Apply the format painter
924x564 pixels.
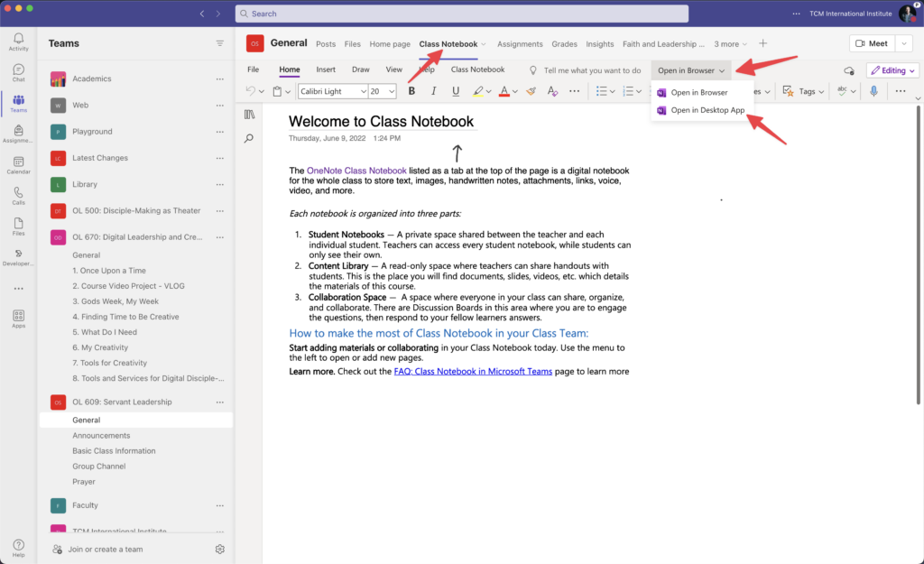(x=531, y=91)
